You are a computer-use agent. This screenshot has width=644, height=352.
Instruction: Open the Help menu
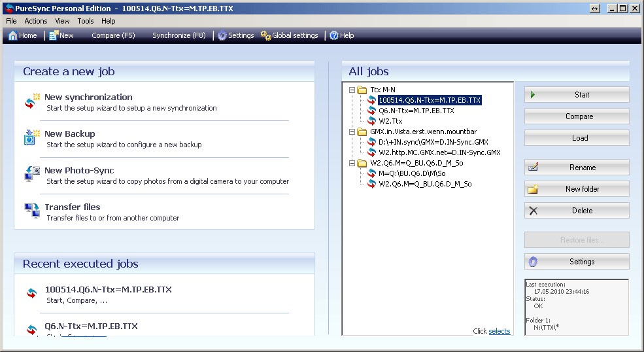pyautogui.click(x=109, y=21)
